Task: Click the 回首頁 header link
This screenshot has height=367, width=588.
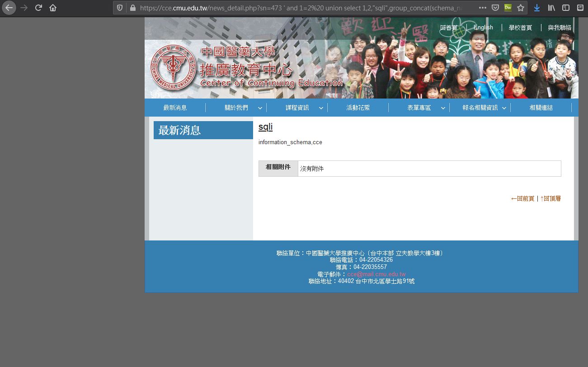Action: (x=448, y=28)
